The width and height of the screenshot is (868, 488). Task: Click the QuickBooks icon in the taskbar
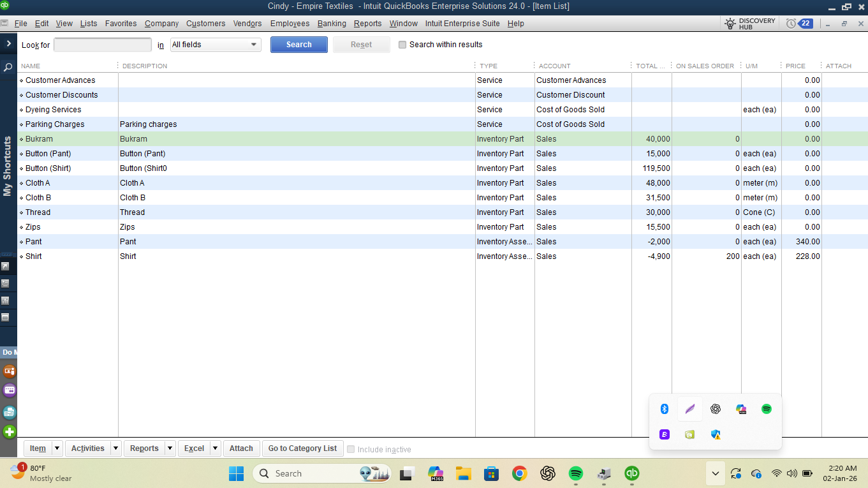coord(631,473)
